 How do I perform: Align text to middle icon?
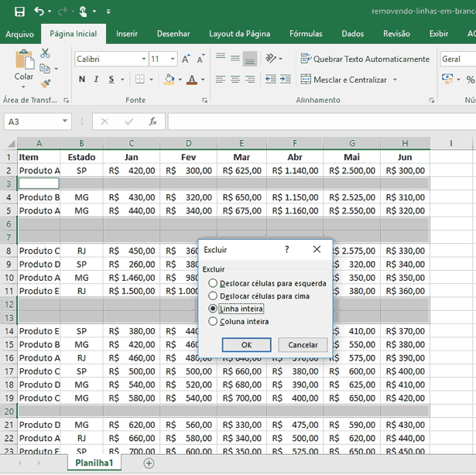pyautogui.click(x=235, y=58)
